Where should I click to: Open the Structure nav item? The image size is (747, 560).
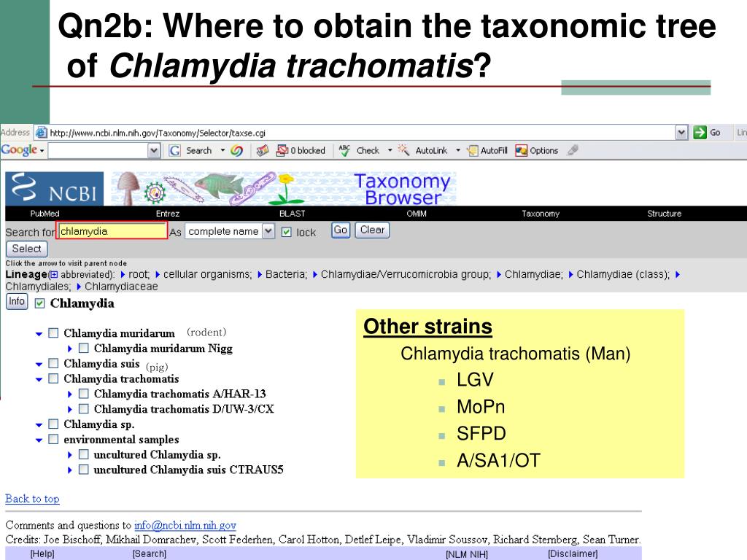coord(664,214)
